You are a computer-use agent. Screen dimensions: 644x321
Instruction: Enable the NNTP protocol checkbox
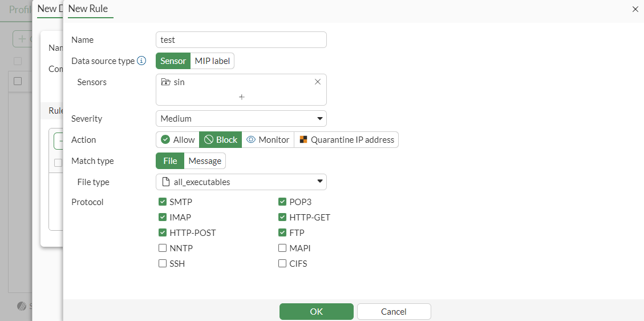click(163, 248)
